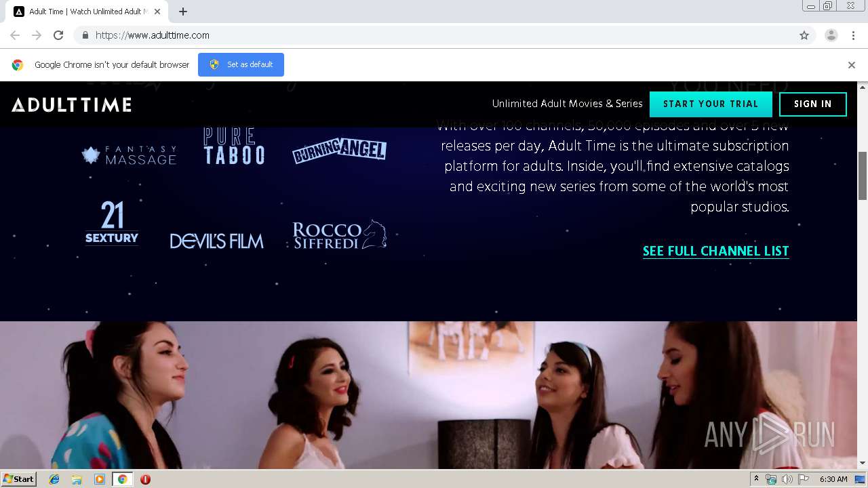Click the scrollbar down arrow

pos(863,463)
